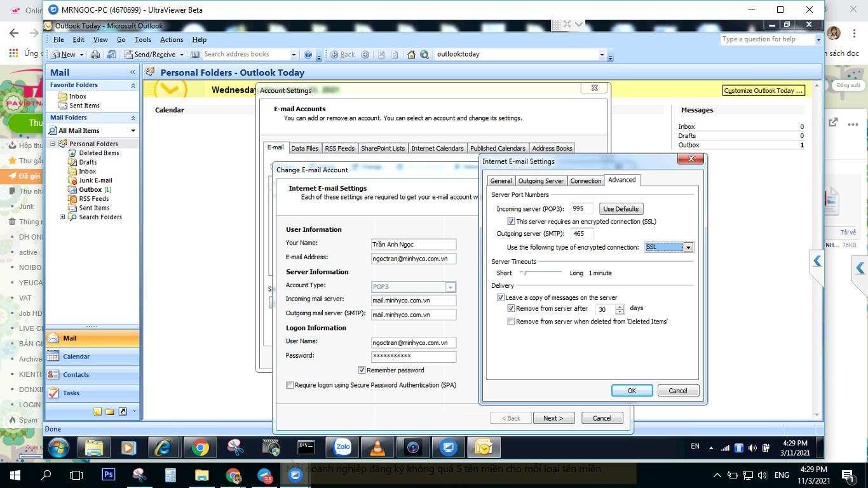Image resolution: width=868 pixels, height=488 pixels.
Task: Toggle 'This server requires an encrypted connection (SSL)'
Action: 511,221
